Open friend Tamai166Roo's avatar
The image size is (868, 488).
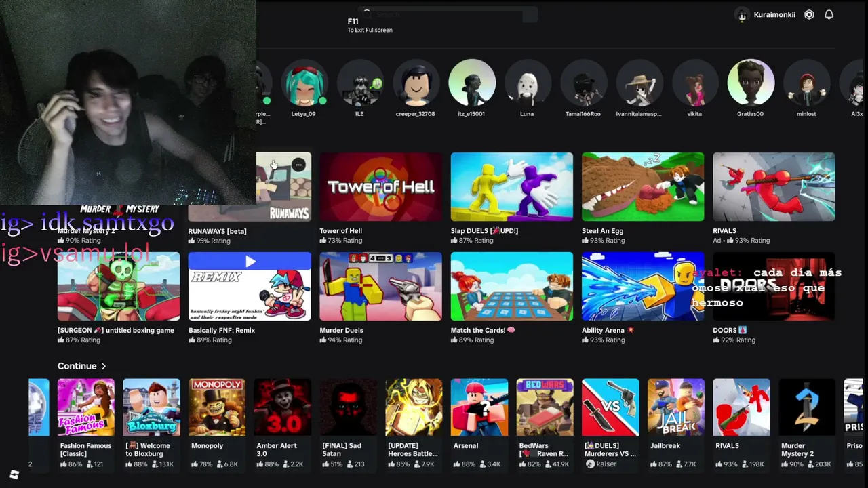tap(583, 83)
